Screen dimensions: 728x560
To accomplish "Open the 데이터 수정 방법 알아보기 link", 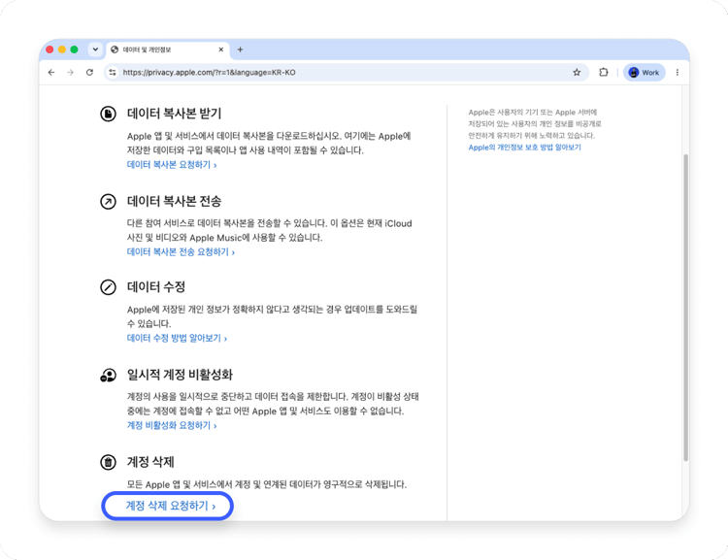I will click(x=177, y=338).
